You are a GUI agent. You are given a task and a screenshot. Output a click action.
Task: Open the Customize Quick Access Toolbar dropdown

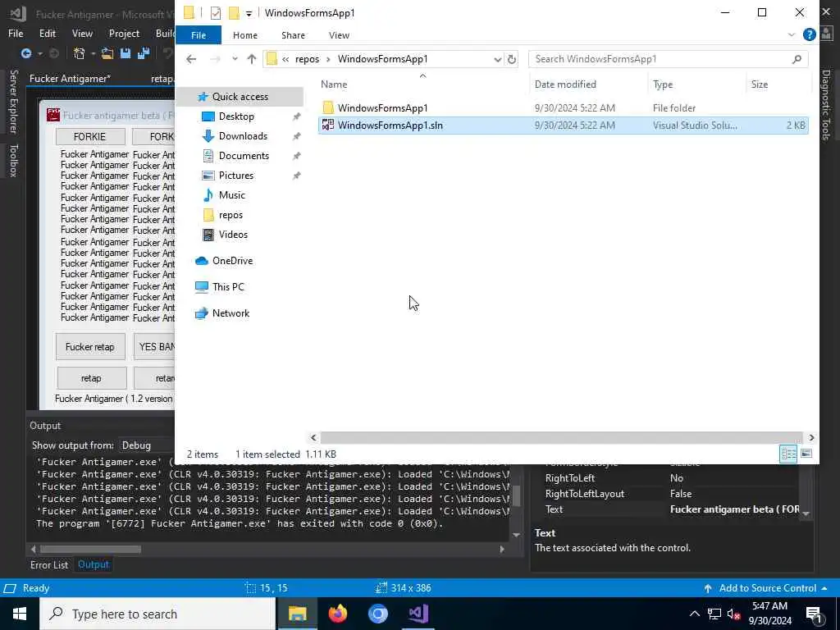(249, 13)
